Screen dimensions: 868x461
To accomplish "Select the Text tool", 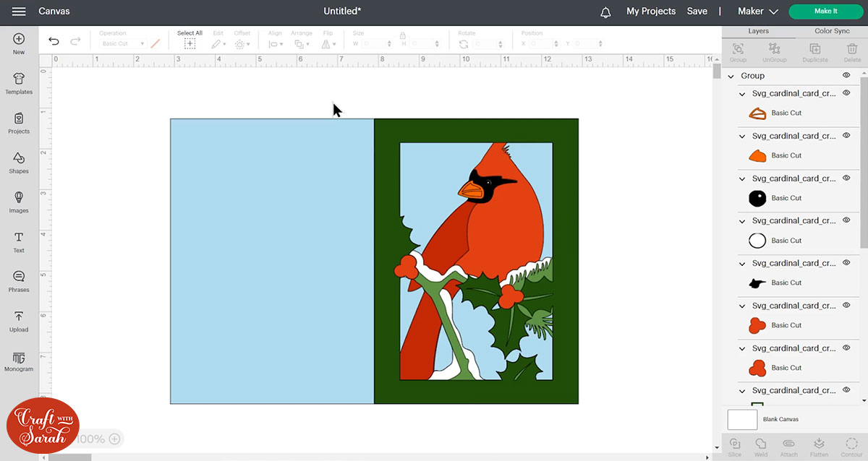I will pyautogui.click(x=19, y=242).
